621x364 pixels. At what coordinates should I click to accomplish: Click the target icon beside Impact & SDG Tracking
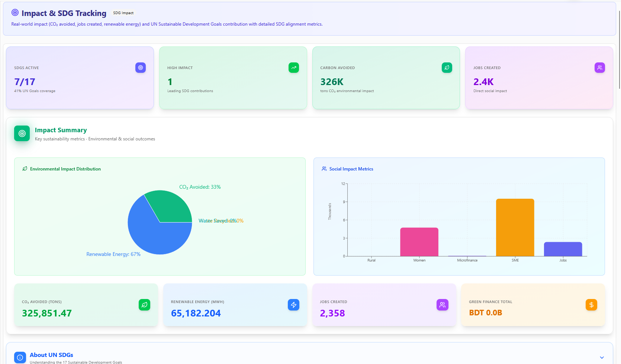pos(15,13)
